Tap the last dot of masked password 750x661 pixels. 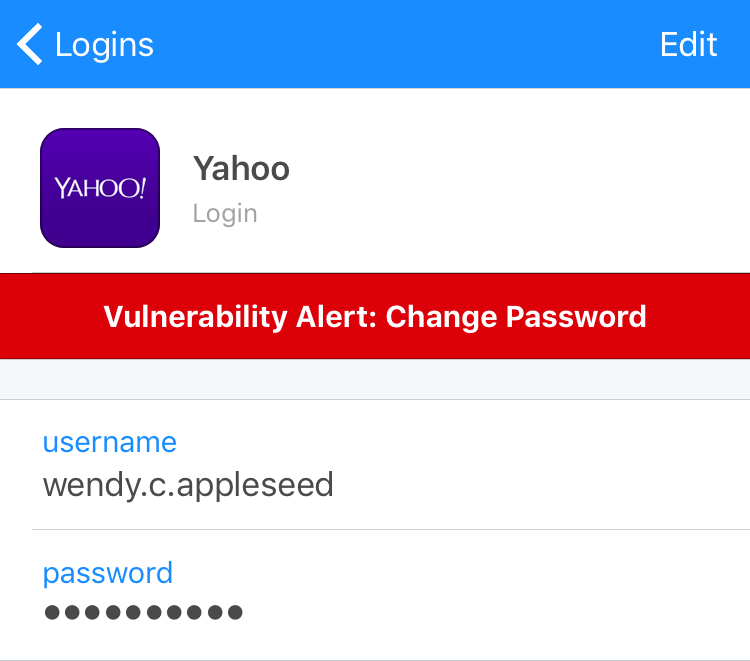click(x=235, y=612)
